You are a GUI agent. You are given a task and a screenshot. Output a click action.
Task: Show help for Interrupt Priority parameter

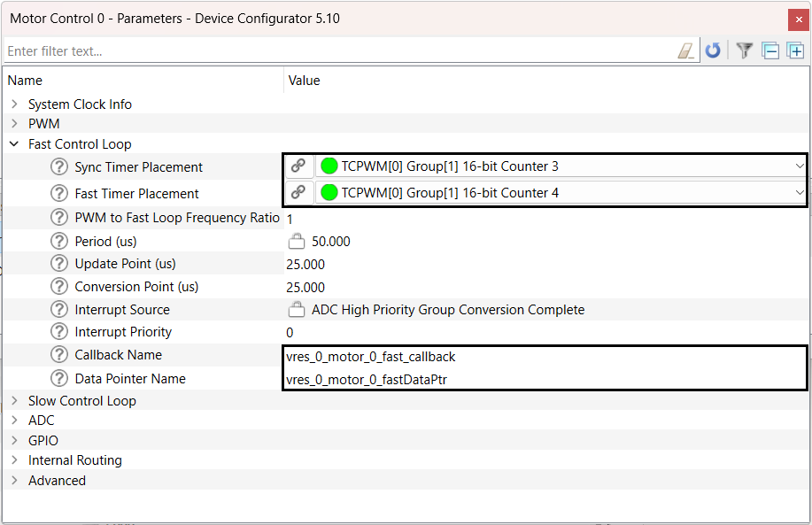click(59, 332)
